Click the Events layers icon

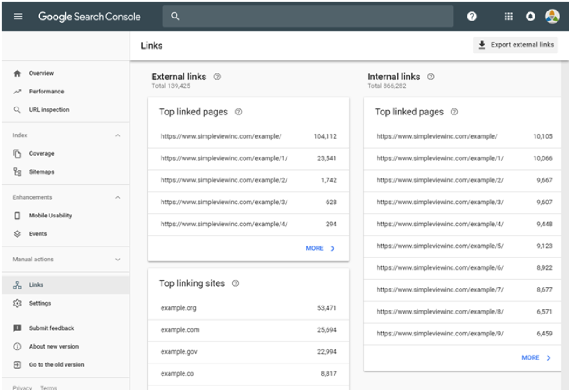point(17,234)
